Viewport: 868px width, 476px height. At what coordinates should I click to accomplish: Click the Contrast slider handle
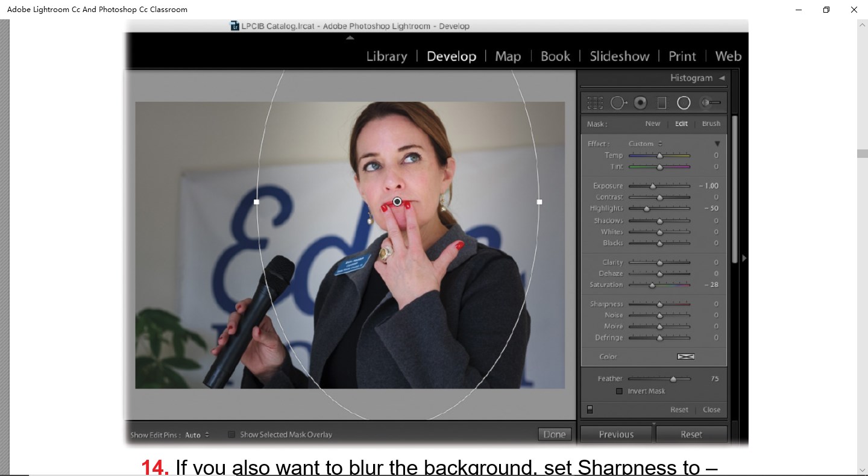pos(659,198)
